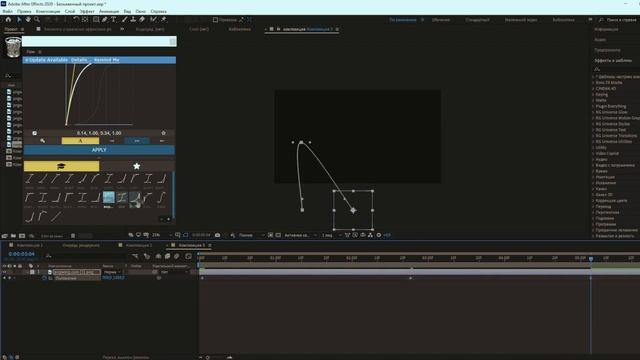Open the Композиция menu
640x360 pixels.
48,11
